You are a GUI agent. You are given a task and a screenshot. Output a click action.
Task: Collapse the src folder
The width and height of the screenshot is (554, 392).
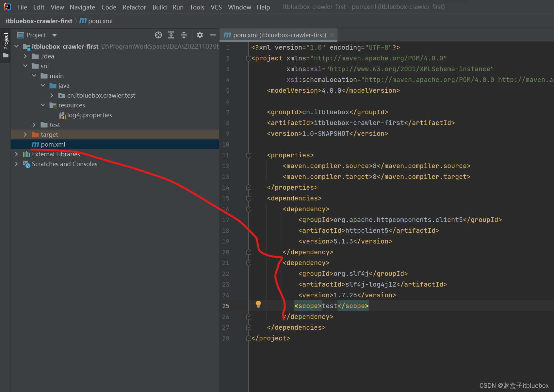point(25,66)
